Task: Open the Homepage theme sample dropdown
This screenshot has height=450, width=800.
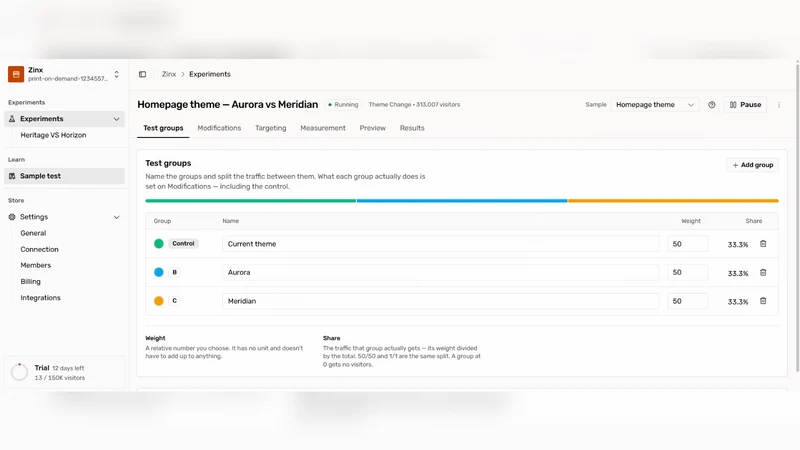Action: 655,105
